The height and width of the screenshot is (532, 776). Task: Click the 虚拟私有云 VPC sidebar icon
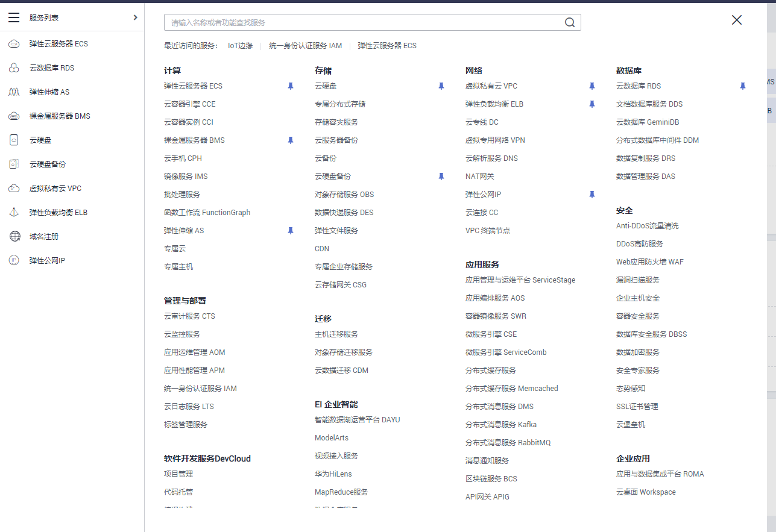(14, 188)
